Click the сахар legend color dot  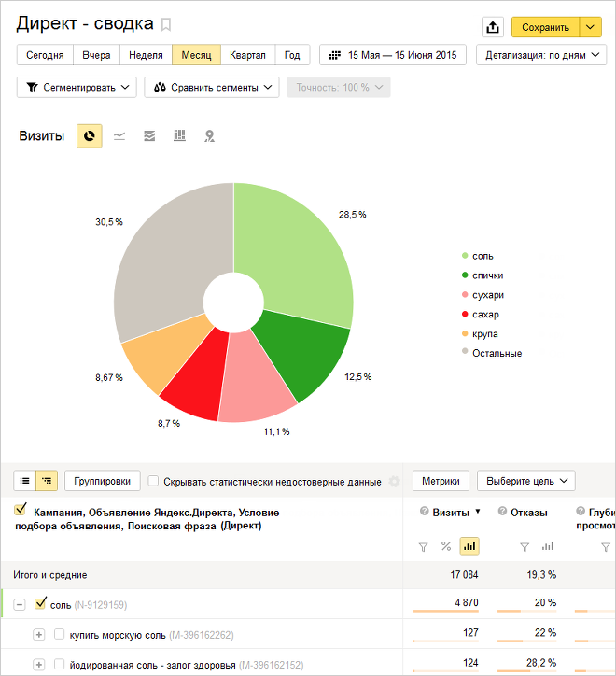click(465, 314)
